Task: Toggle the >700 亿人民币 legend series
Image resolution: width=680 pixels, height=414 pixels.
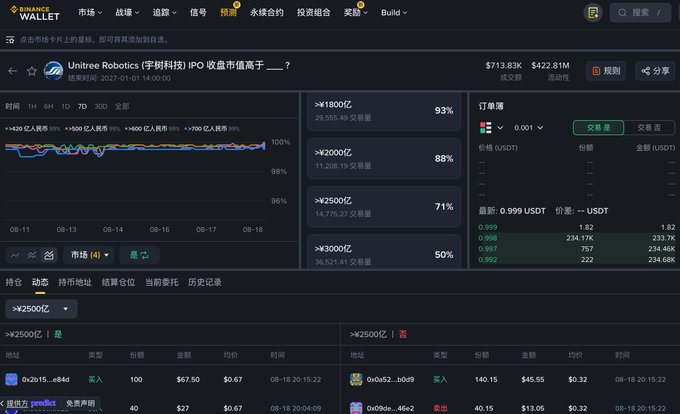Action: point(212,129)
